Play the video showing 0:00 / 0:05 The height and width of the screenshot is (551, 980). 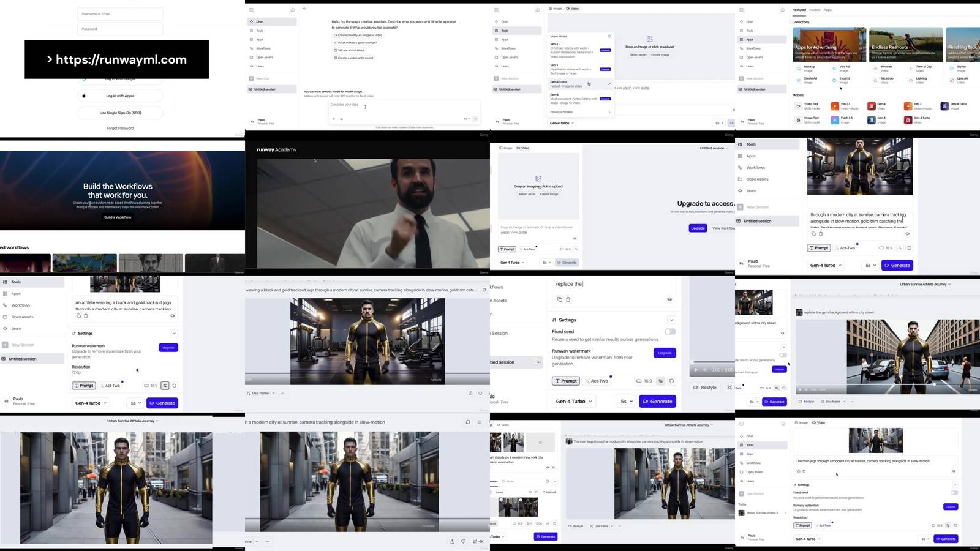[x=695, y=370]
